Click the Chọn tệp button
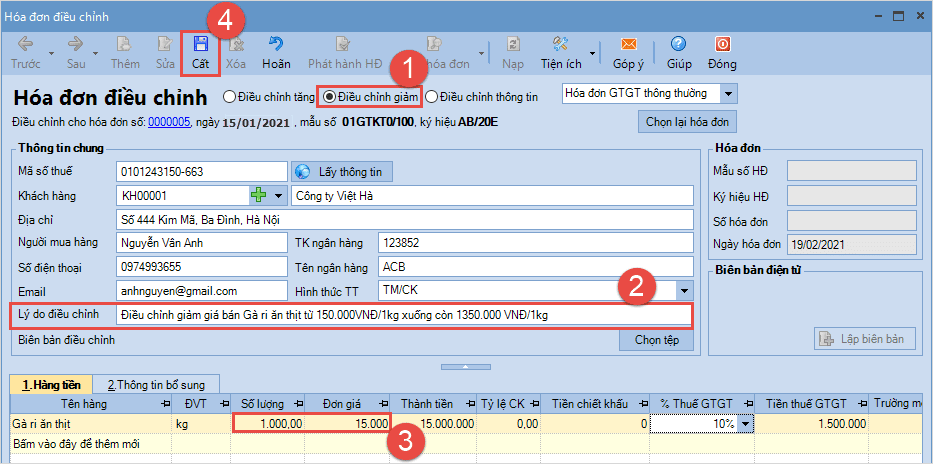The height and width of the screenshot is (464, 933). (656, 340)
